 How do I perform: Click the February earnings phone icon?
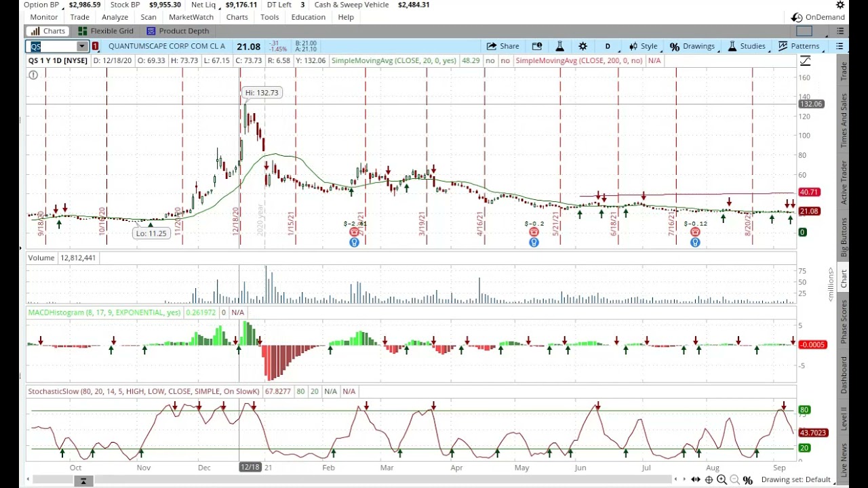pyautogui.click(x=354, y=232)
